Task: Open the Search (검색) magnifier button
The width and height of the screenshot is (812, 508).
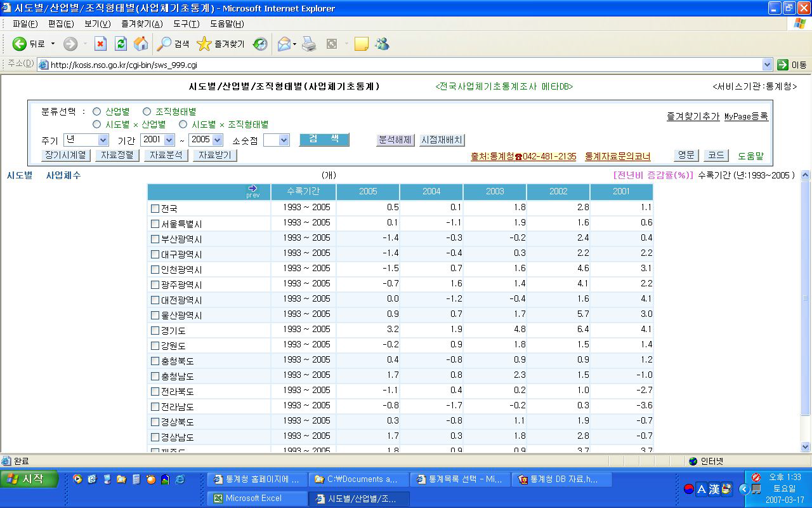Action: 173,44
